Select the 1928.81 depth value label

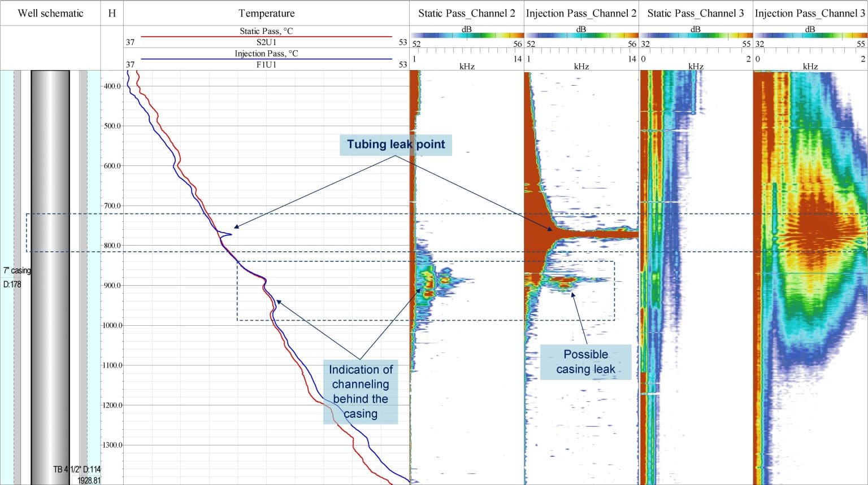(89, 480)
